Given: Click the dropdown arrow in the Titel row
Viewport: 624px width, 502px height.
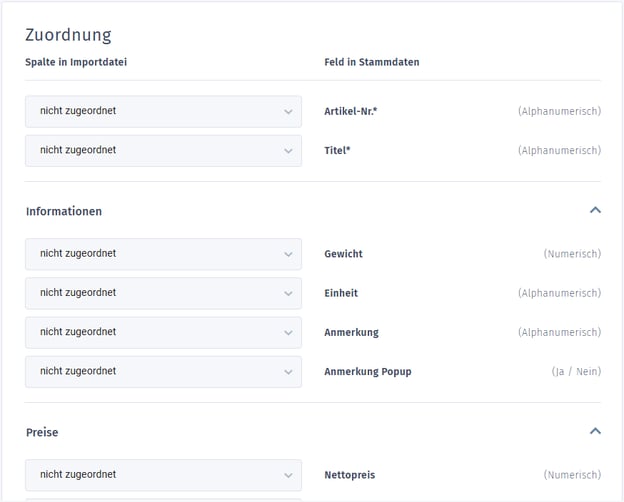Looking at the screenshot, I should (x=288, y=151).
